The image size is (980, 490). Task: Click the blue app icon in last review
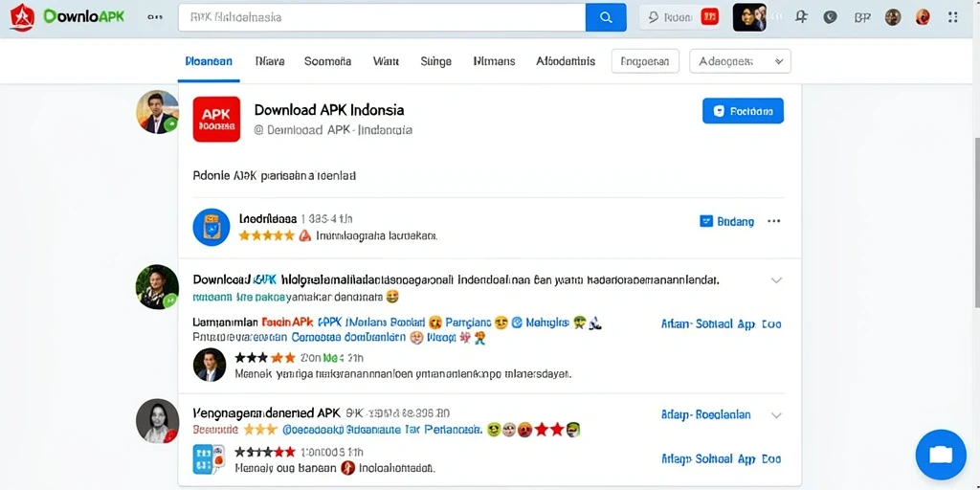tap(209, 459)
